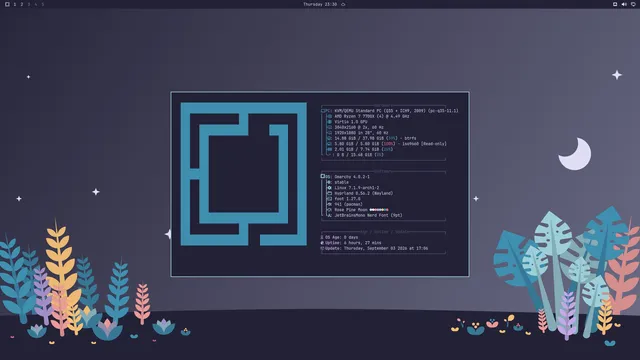640x360 pixels.
Task: Click the gear icon on Linux kernel row
Action: 330,188
